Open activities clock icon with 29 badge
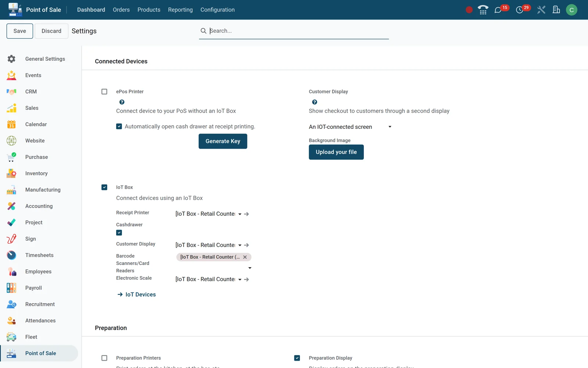The image size is (588, 368). pyautogui.click(x=520, y=10)
